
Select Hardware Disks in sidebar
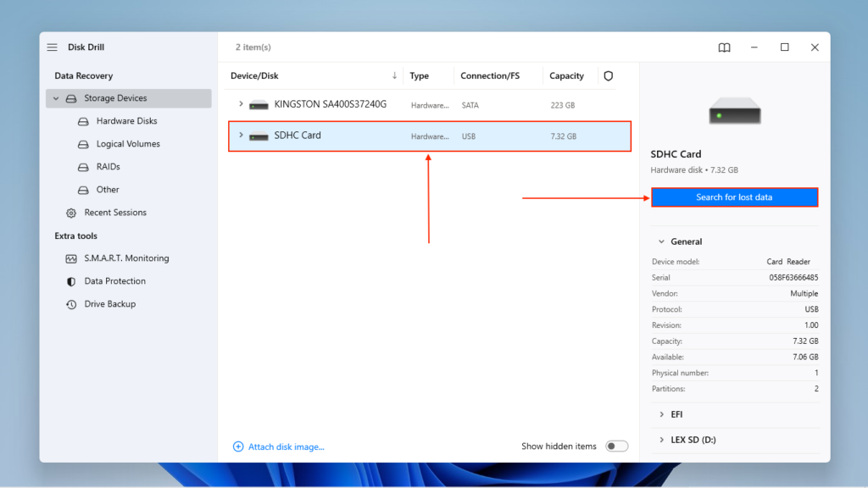pos(126,121)
